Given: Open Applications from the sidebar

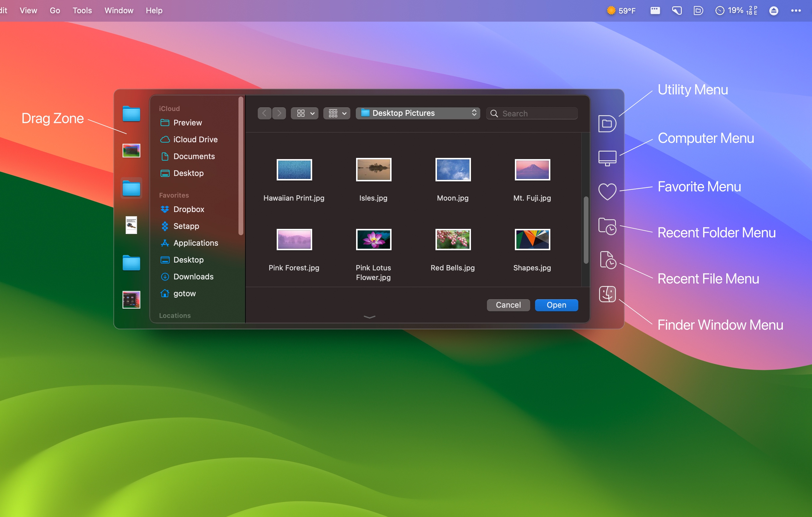Looking at the screenshot, I should pos(195,243).
